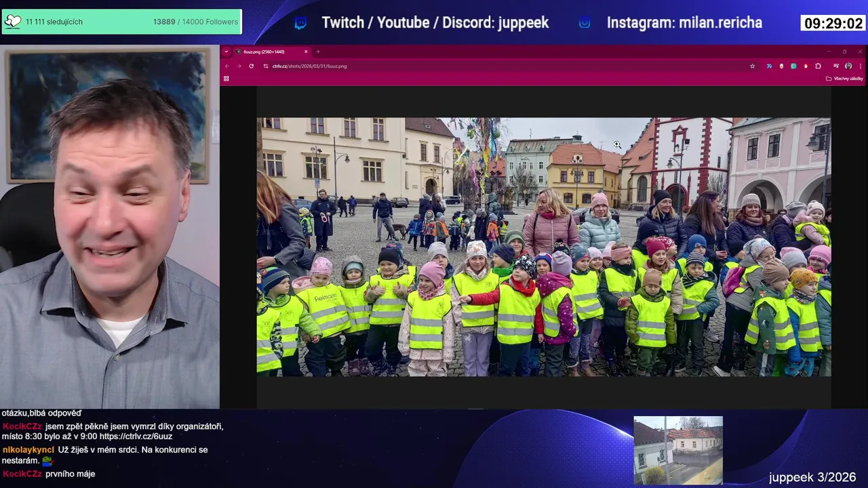868x488 pixels.
Task: Click the 'juppeek 3/2026' text
Action: pyautogui.click(x=812, y=477)
